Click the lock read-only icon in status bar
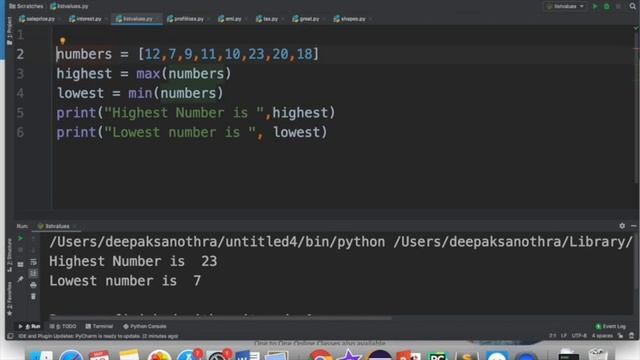The height and width of the screenshot is (360, 640). 620,336
